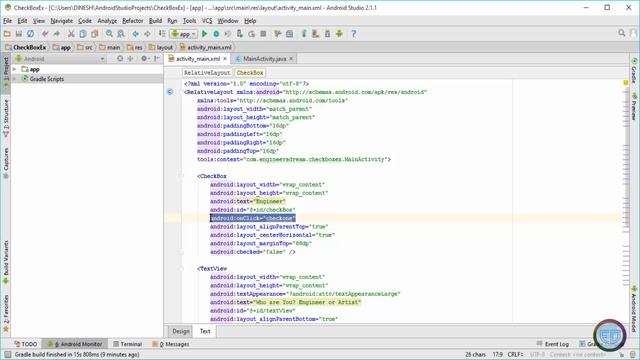Click the layout breadcrumb folder
The image size is (640, 360).
161,47
